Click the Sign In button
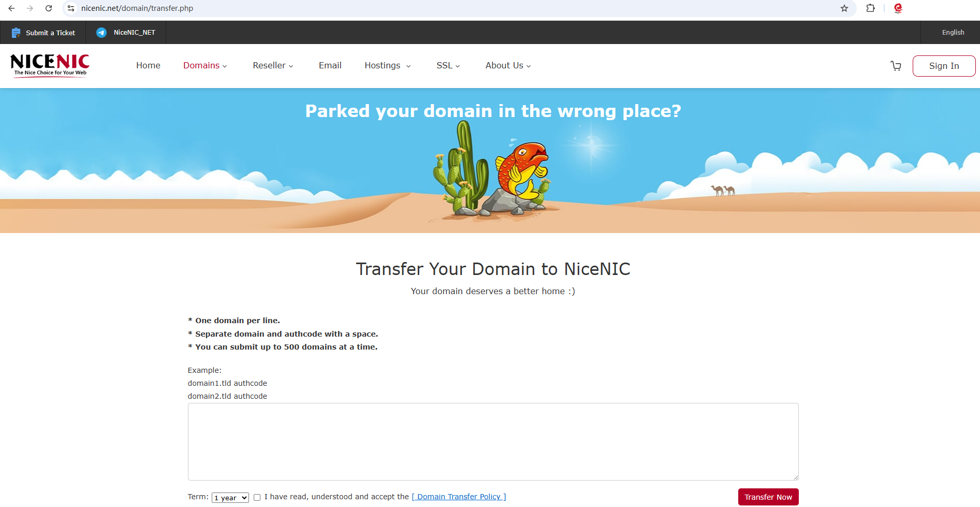Screen dimensions: 980x507 point(944,66)
